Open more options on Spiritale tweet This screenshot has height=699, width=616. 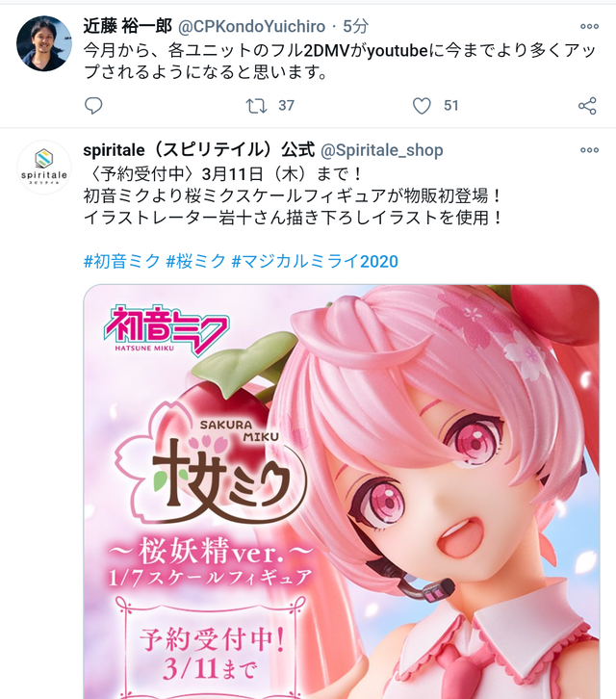[x=589, y=150]
